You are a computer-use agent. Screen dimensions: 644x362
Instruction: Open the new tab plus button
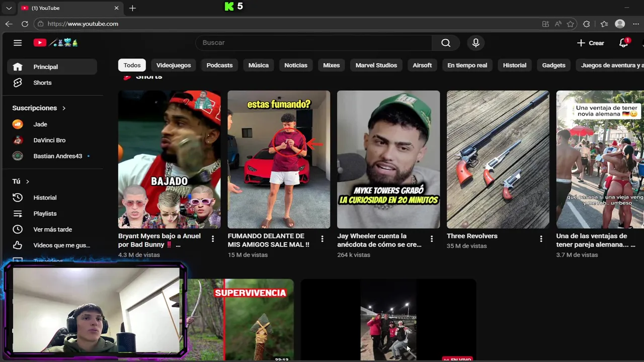132,8
